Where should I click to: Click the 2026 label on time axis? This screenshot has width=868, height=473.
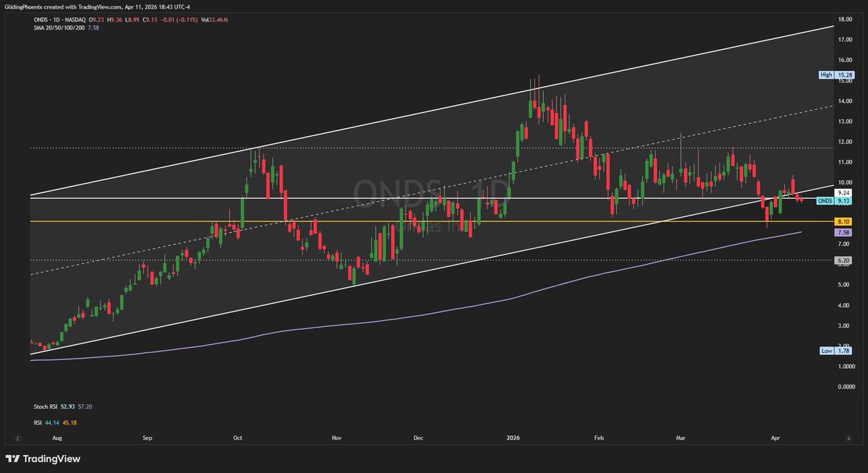click(x=512, y=438)
